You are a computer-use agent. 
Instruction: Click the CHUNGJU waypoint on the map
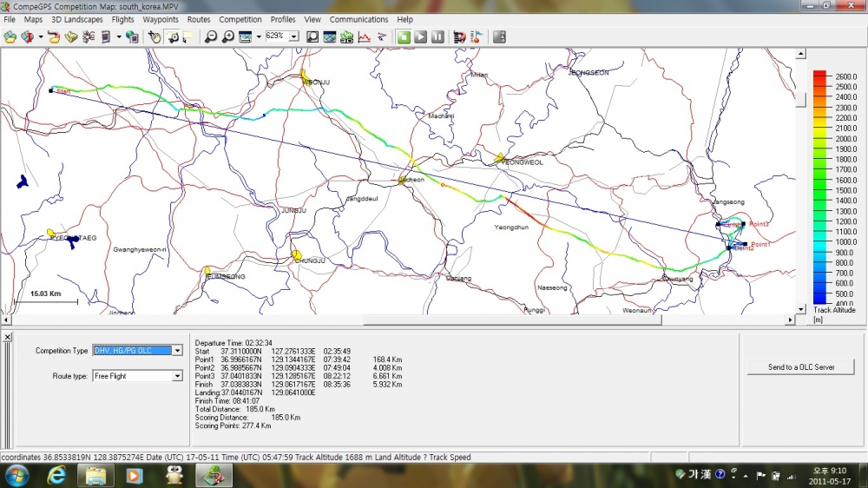[x=297, y=254]
